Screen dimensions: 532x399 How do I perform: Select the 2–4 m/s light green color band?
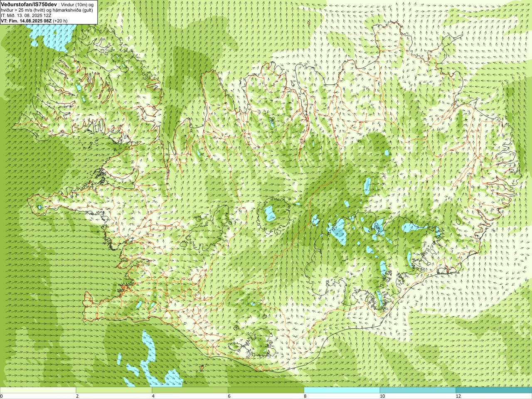tap(114, 390)
